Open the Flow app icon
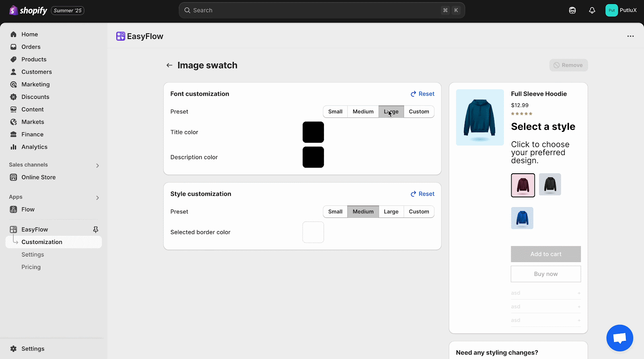 tap(13, 209)
